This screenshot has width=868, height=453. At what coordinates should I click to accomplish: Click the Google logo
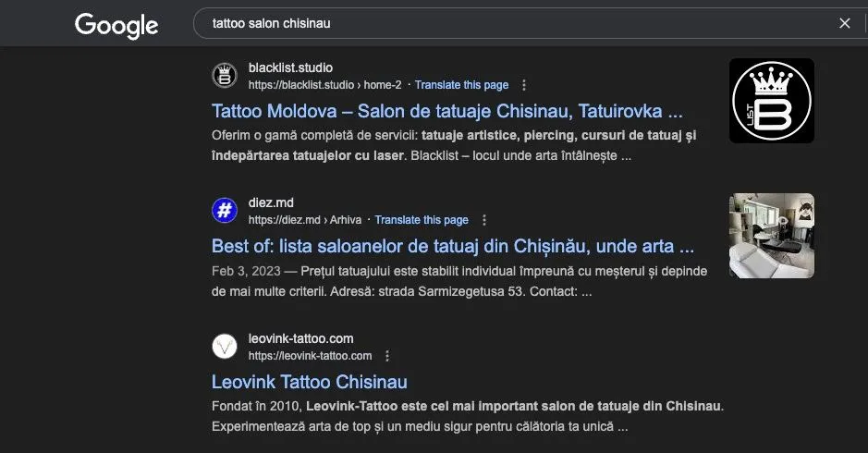116,25
